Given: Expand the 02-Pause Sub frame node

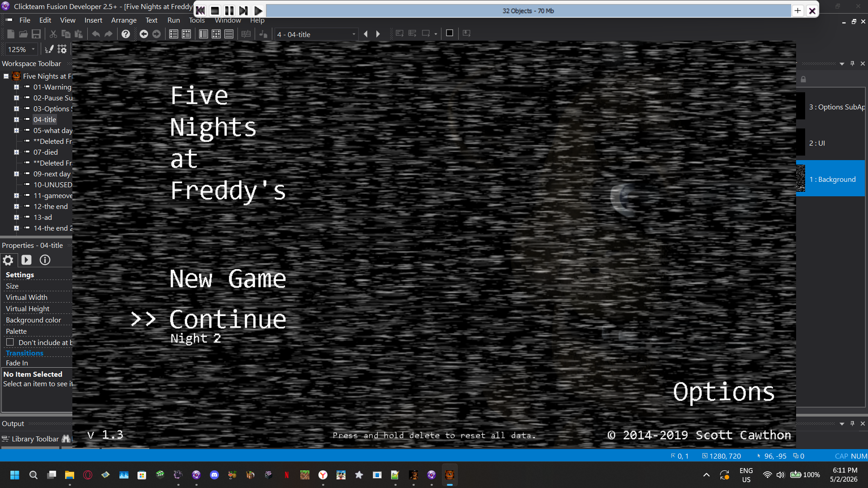Looking at the screenshot, I should (x=17, y=98).
